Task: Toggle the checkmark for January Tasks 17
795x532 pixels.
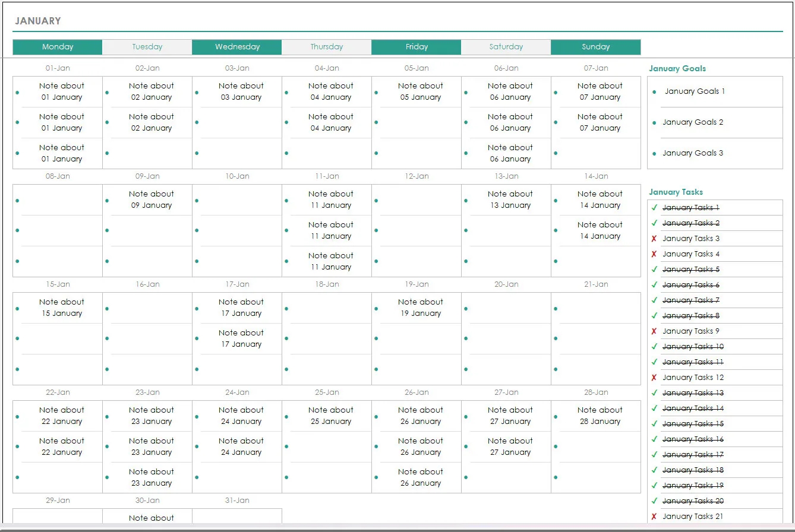Action: [654, 455]
